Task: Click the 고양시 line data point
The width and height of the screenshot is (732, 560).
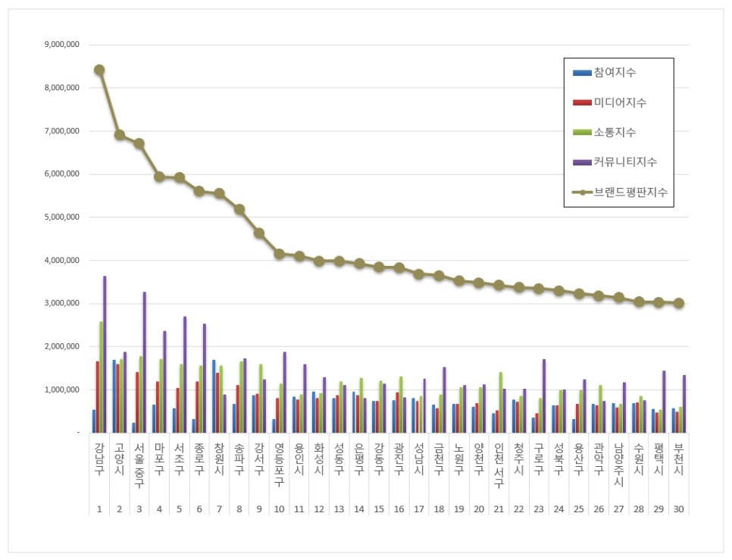Action: click(x=120, y=135)
